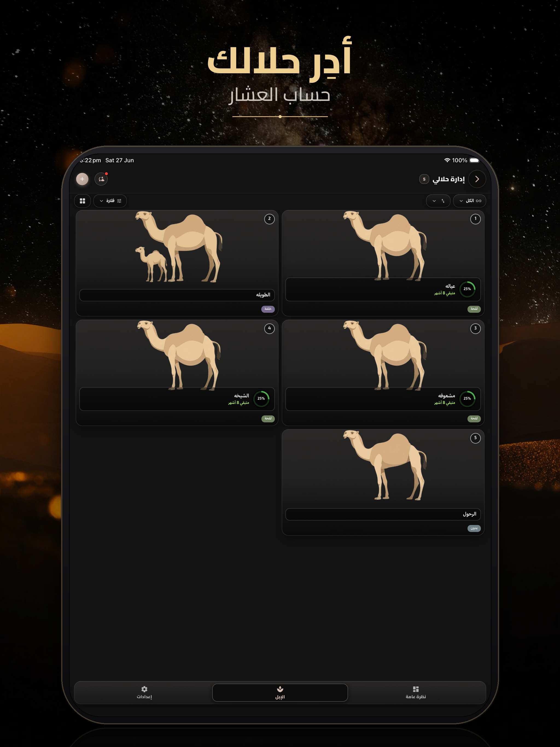Open camel card image number 4
Screen dimensions: 560x747
(x=179, y=355)
